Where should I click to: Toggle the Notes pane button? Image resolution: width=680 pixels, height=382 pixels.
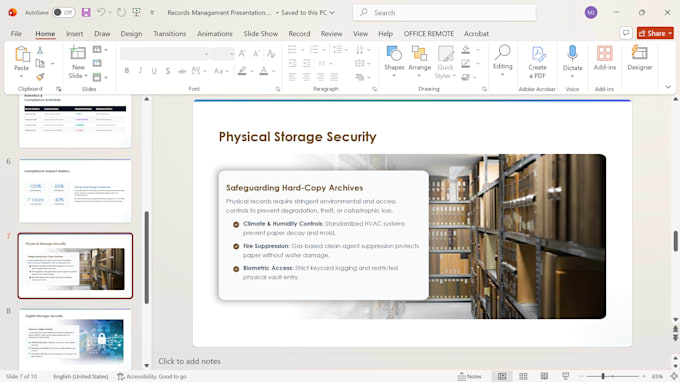tap(470, 376)
